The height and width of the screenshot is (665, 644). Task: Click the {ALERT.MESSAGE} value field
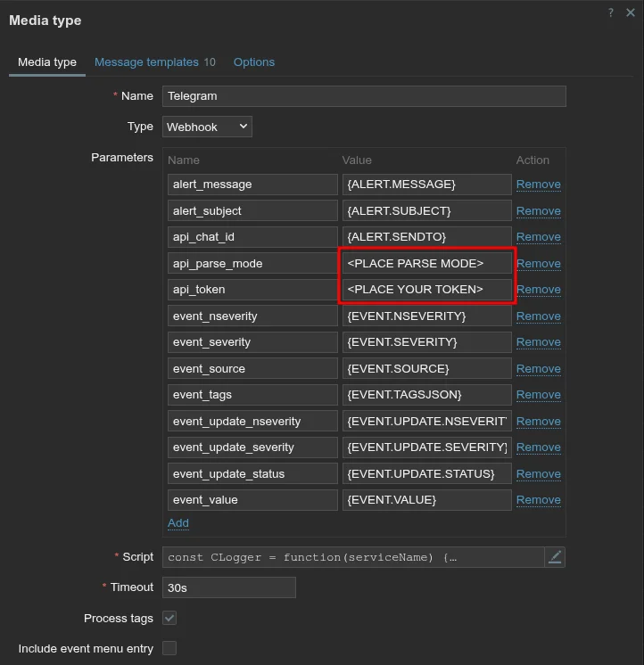coord(426,185)
